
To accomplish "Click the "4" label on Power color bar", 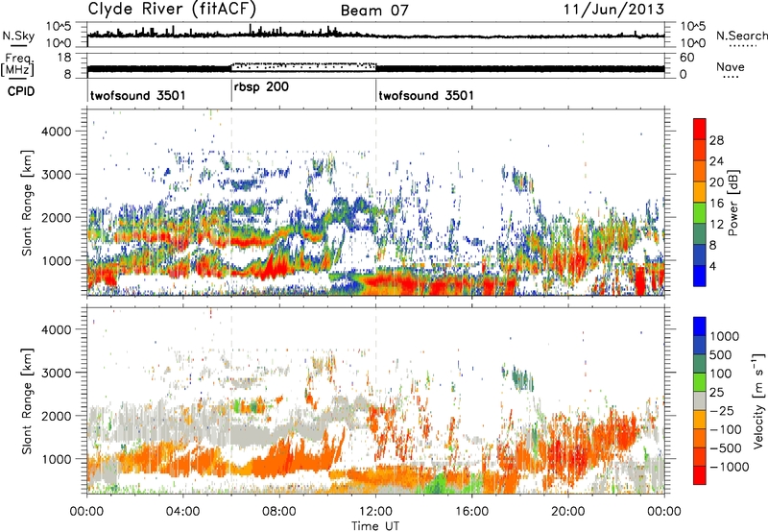I will point(713,266).
